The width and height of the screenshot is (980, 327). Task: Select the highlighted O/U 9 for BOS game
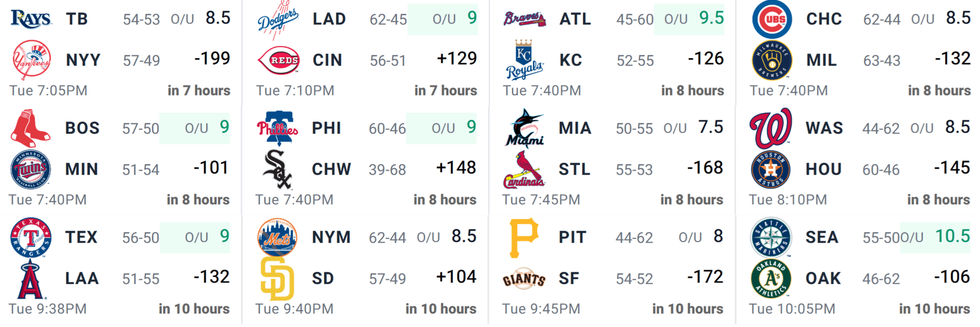tap(195, 128)
